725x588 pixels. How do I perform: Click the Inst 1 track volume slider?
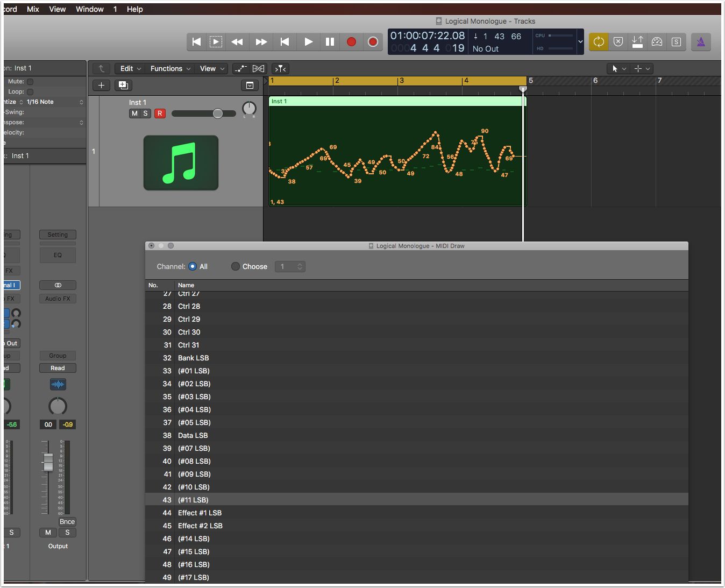click(204, 114)
